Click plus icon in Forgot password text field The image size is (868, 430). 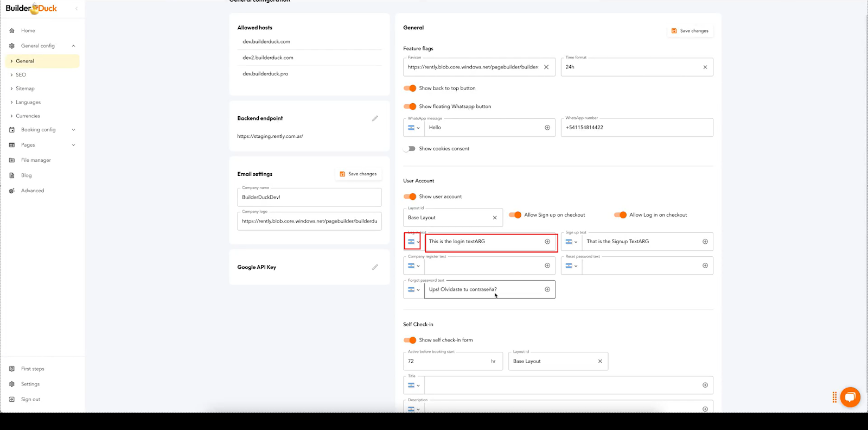[547, 289]
